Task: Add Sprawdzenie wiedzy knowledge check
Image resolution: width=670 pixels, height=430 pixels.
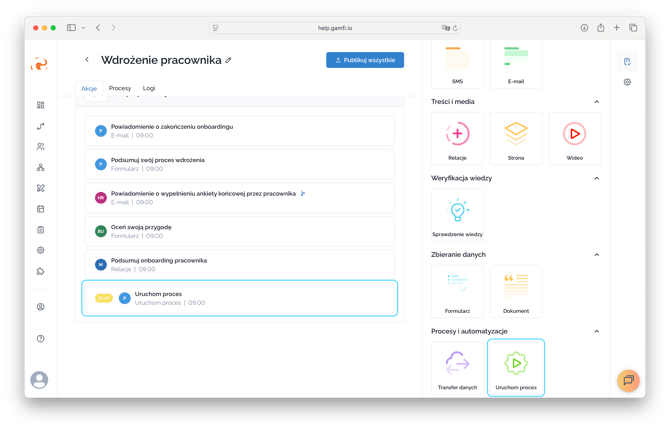Action: (x=458, y=214)
